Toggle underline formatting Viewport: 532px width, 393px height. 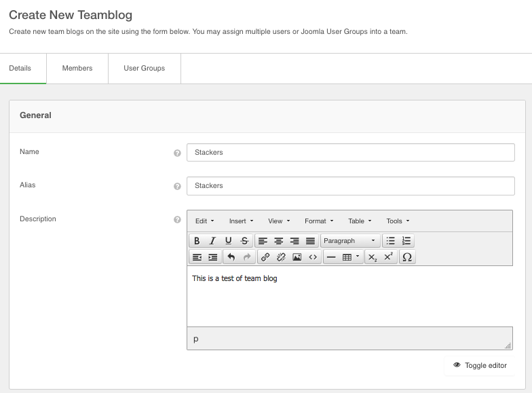click(x=228, y=240)
